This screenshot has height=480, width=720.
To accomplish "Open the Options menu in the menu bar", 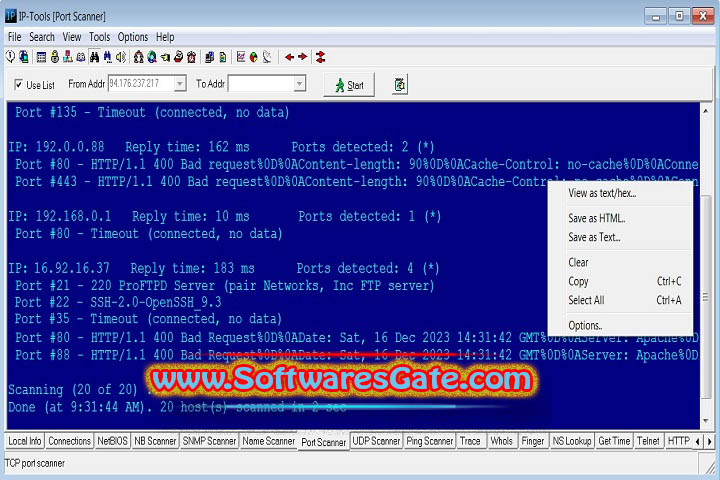I will coord(133,37).
